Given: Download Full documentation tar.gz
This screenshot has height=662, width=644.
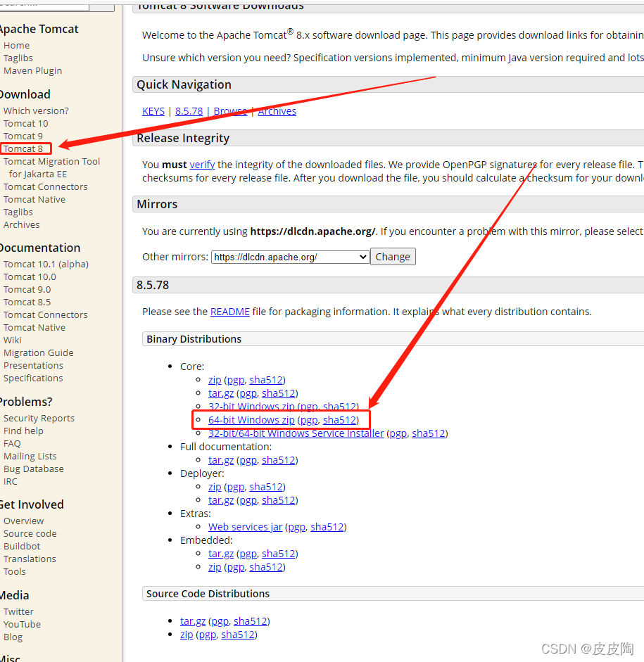Looking at the screenshot, I should click(221, 460).
